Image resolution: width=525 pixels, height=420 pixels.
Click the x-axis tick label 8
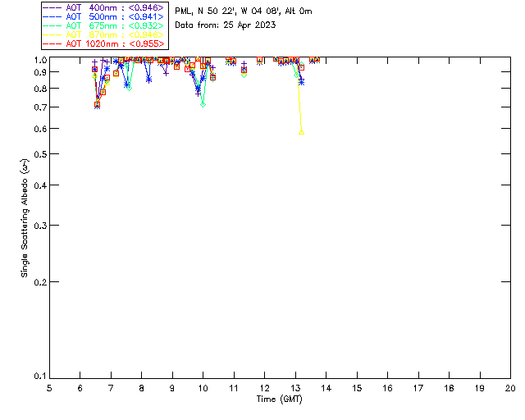142,388
